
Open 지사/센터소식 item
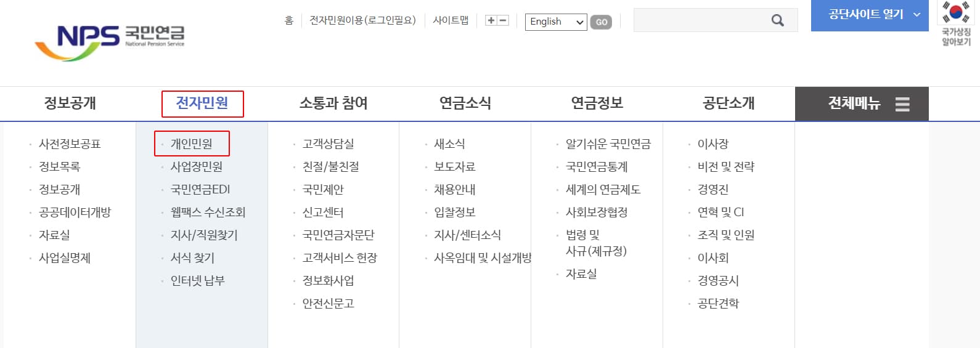coord(468,235)
